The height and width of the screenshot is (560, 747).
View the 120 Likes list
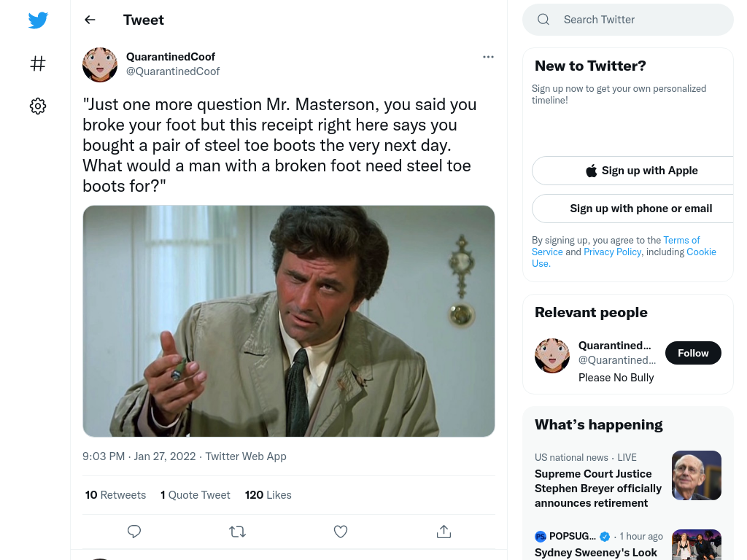(268, 495)
